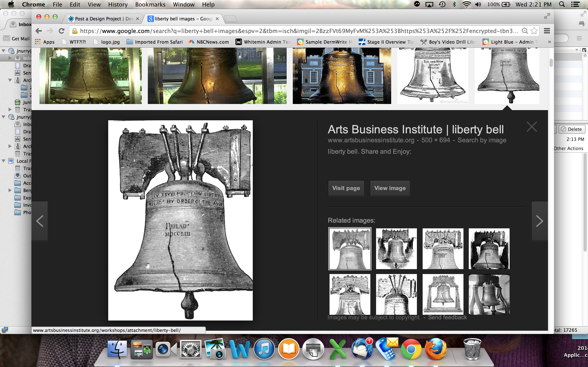This screenshot has width=588, height=367.
Task: Launch iTunes from the dock
Action: tap(264, 349)
